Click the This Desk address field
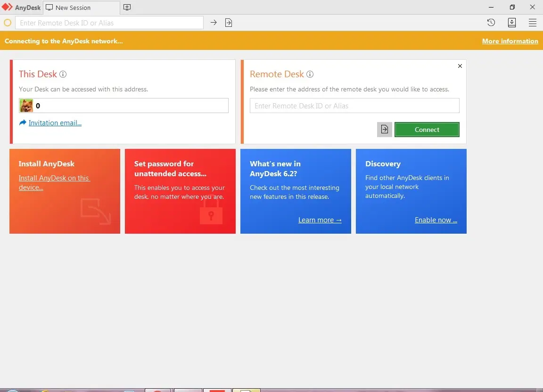 123,106
